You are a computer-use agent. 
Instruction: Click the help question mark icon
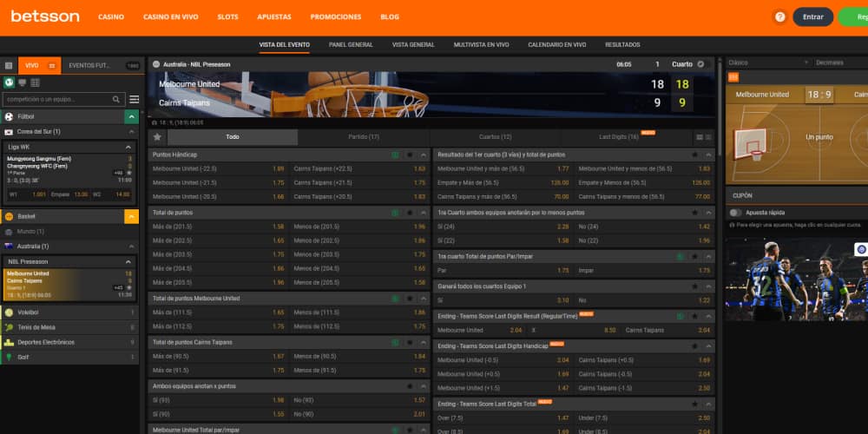pos(779,16)
